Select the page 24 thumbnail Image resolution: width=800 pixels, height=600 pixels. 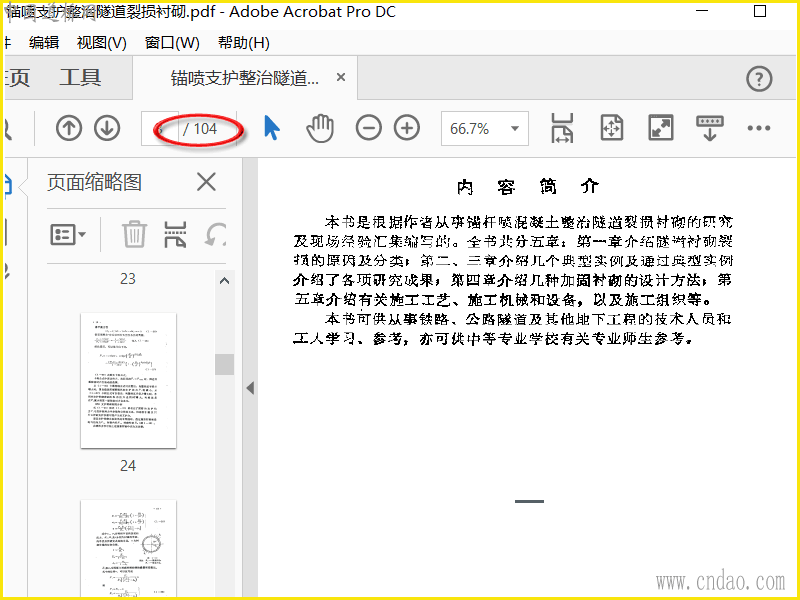pos(129,381)
